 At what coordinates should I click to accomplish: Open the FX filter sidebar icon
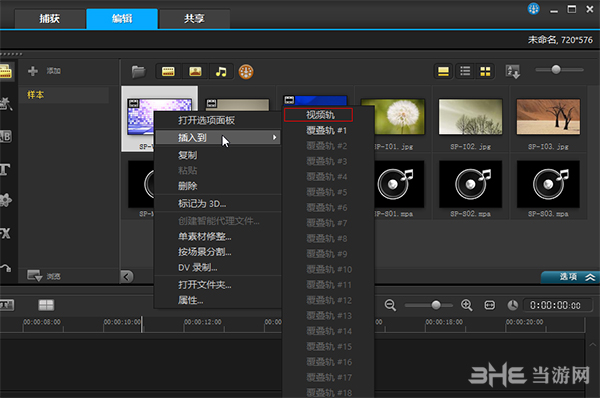[5, 233]
